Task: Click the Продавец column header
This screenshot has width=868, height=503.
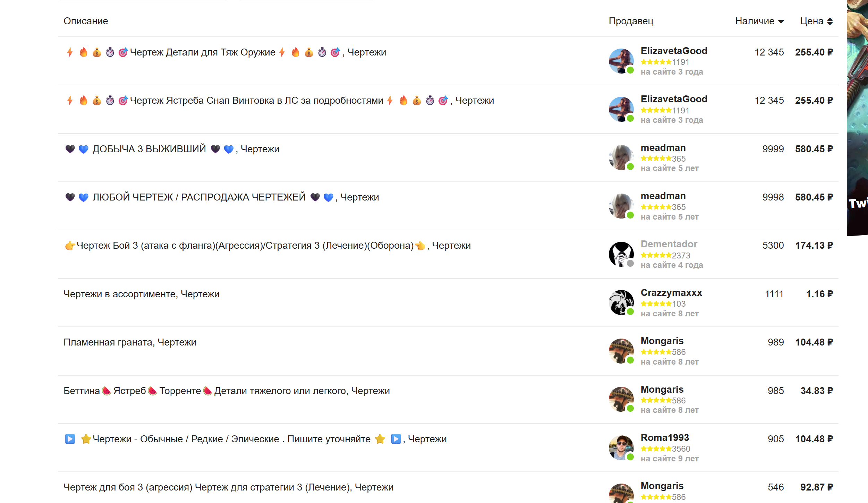Action: pyautogui.click(x=631, y=21)
